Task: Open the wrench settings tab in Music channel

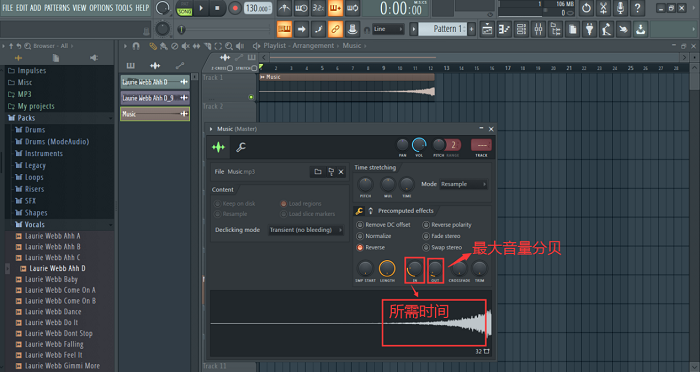Action: [x=241, y=147]
